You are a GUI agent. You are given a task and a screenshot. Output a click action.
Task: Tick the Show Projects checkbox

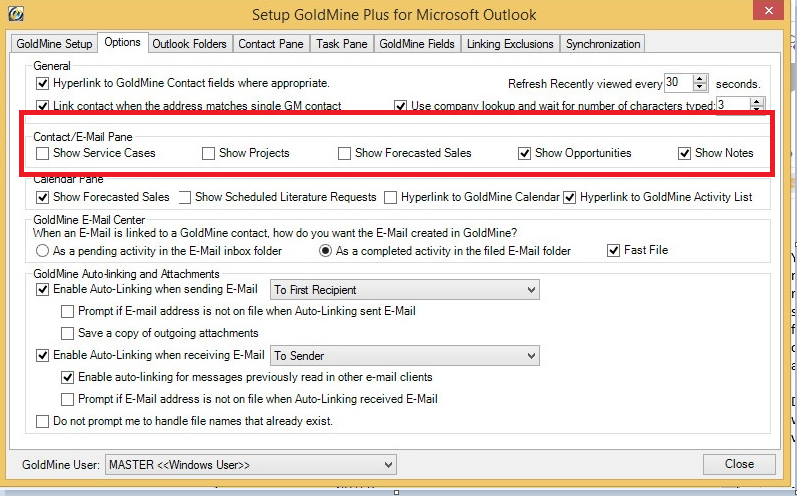pos(208,154)
